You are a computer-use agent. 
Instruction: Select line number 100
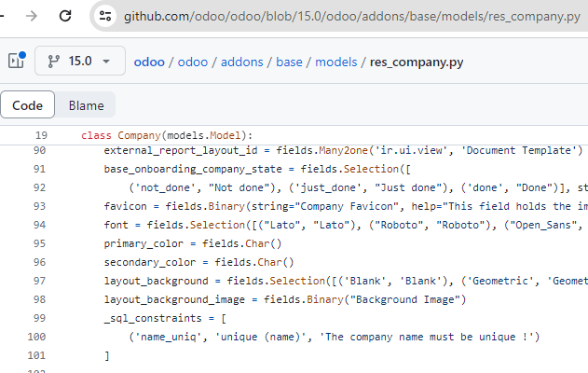click(x=36, y=337)
